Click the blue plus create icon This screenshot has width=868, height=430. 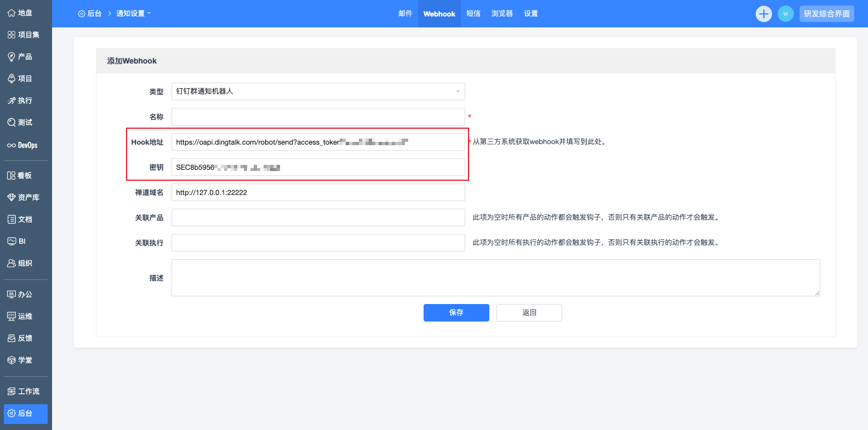pos(763,14)
